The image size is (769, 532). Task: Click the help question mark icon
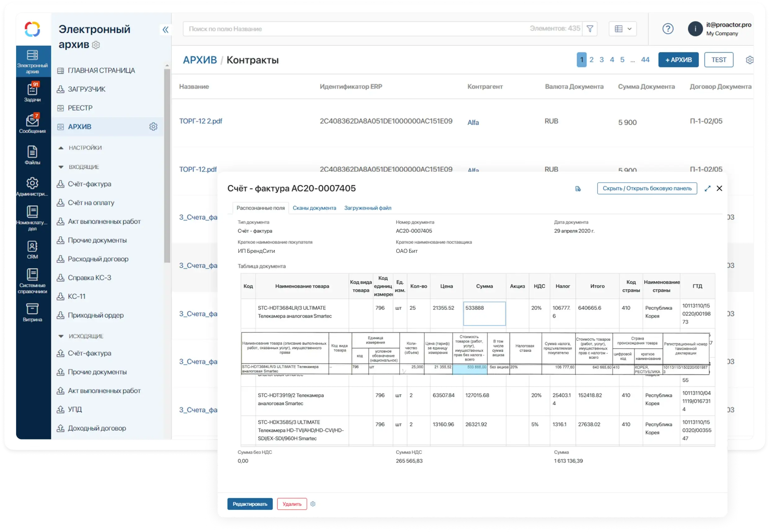coord(668,29)
